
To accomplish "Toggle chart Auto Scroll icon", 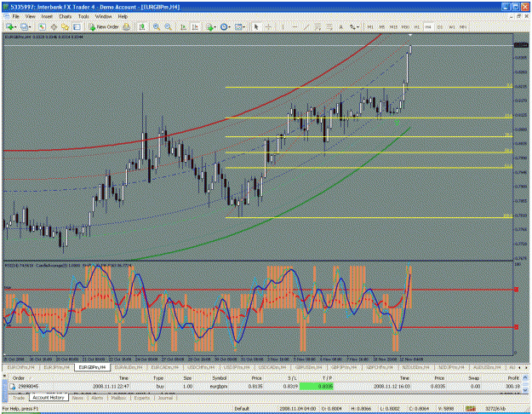I will tap(184, 26).
